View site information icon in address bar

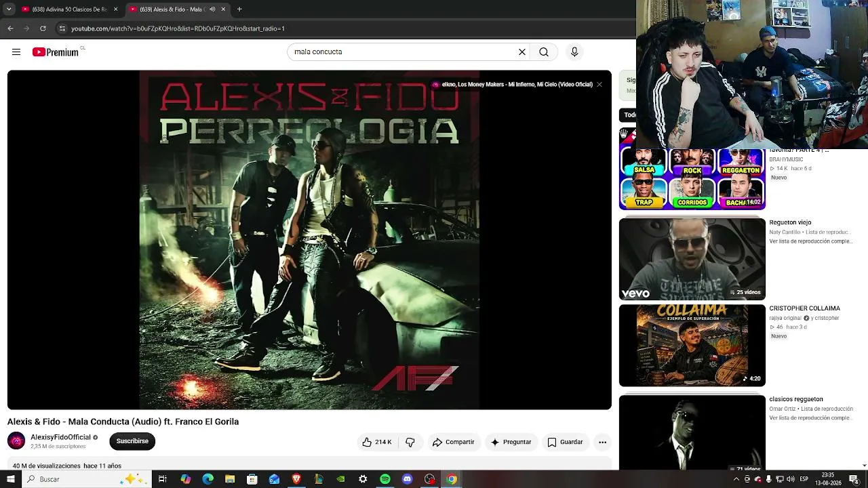(x=62, y=28)
